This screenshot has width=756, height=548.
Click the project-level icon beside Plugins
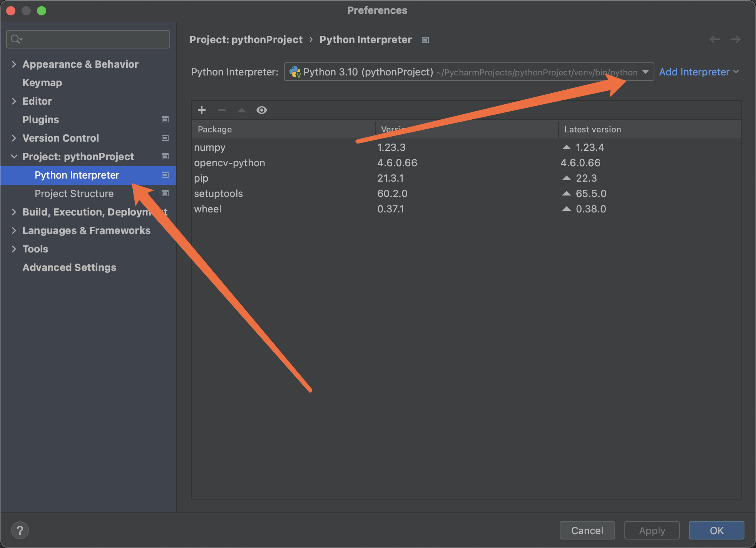coord(165,120)
